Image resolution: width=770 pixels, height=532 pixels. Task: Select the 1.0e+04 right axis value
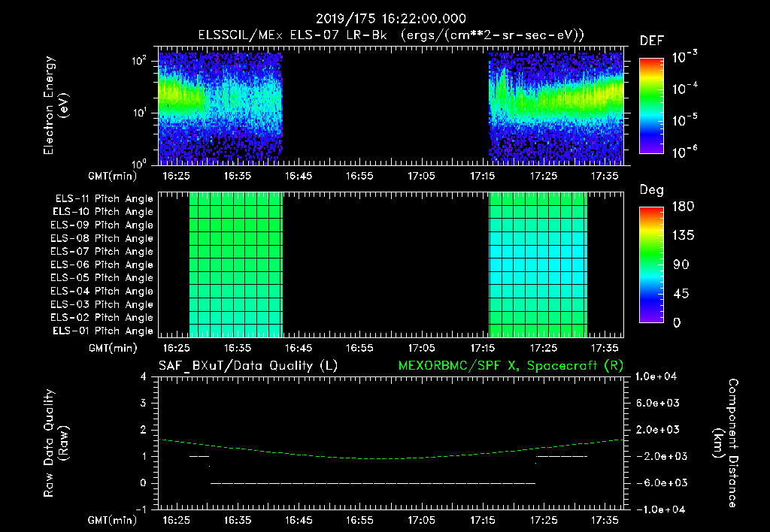coord(655,376)
